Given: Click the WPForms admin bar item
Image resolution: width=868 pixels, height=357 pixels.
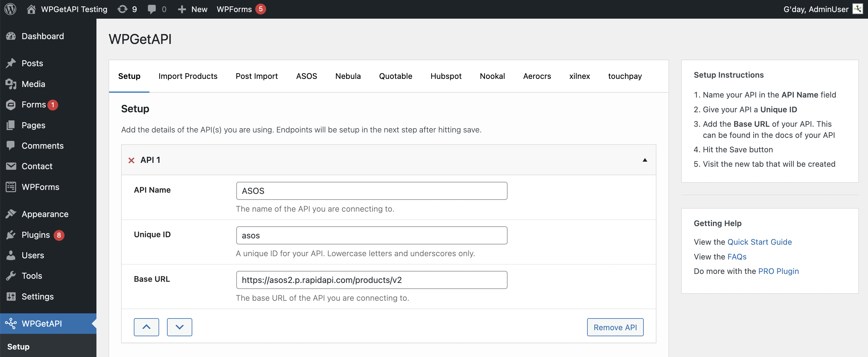Looking at the screenshot, I should [x=241, y=9].
